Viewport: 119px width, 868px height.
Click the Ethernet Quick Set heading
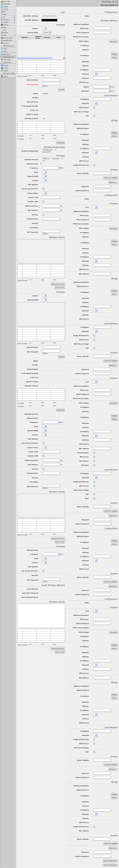tap(109, 5)
